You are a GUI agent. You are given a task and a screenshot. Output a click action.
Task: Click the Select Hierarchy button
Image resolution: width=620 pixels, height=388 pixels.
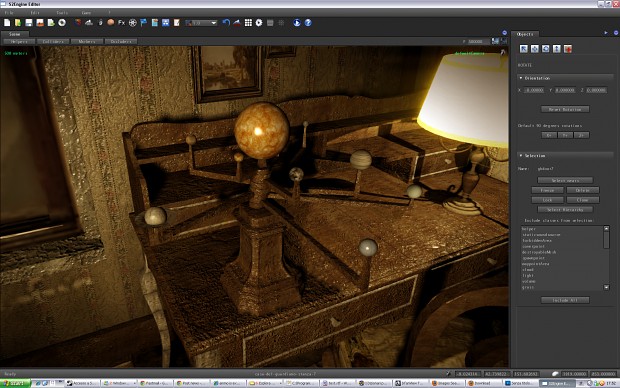(x=565, y=209)
